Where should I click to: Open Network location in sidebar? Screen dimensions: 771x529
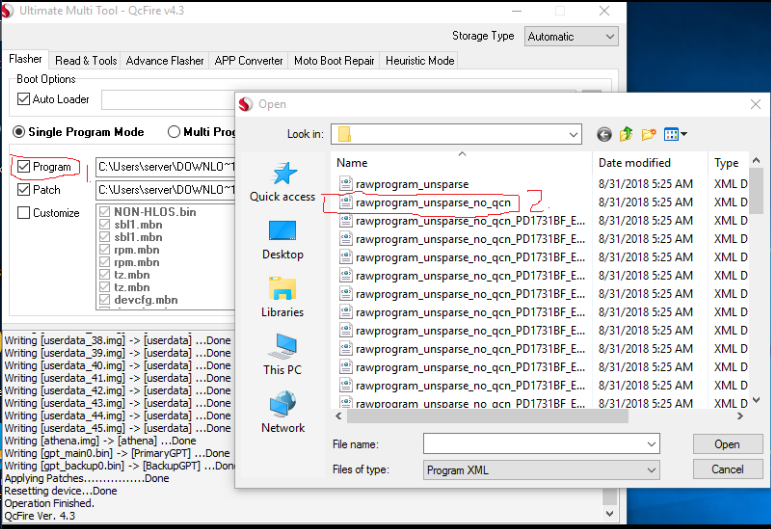[x=283, y=412]
